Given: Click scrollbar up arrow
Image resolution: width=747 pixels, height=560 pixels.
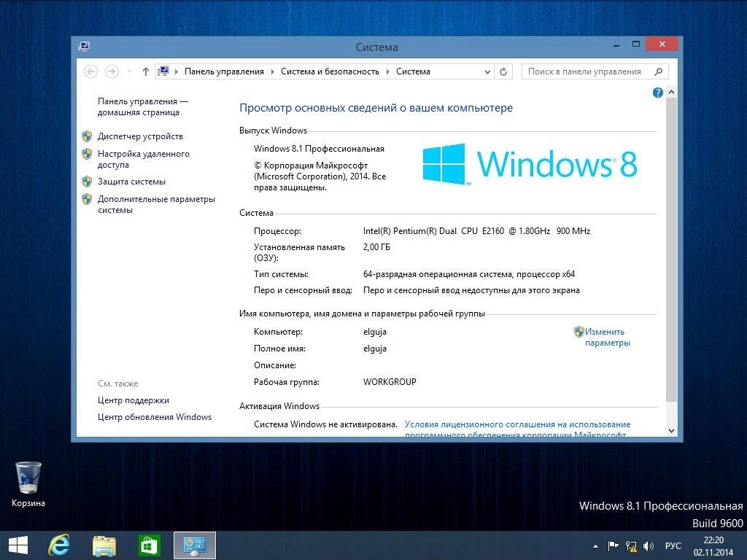Looking at the screenshot, I should click(671, 92).
